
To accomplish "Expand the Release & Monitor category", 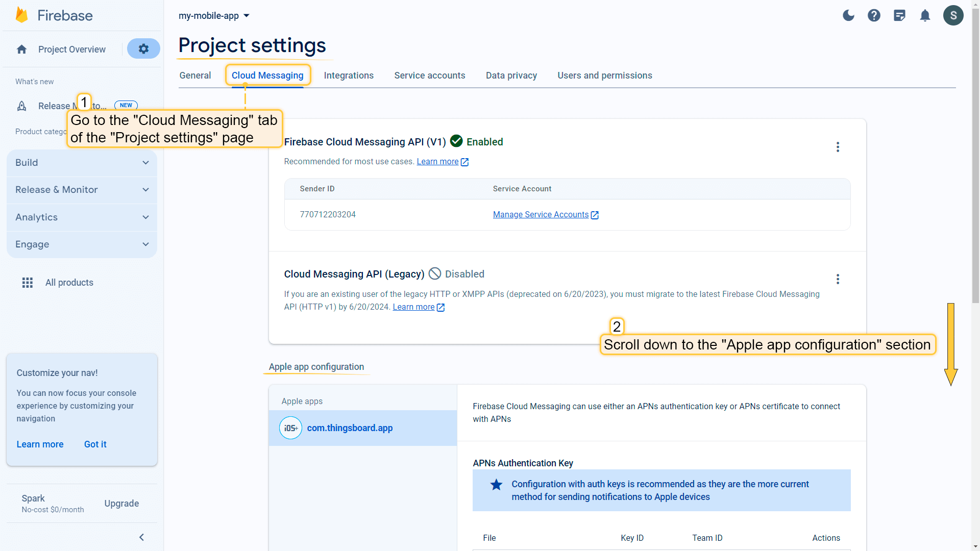I will [82, 190].
